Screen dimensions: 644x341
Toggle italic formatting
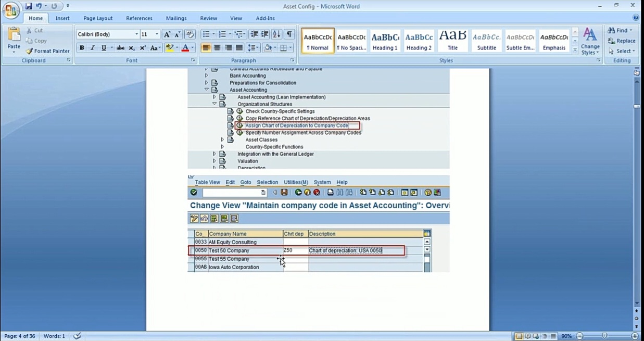pos(93,48)
